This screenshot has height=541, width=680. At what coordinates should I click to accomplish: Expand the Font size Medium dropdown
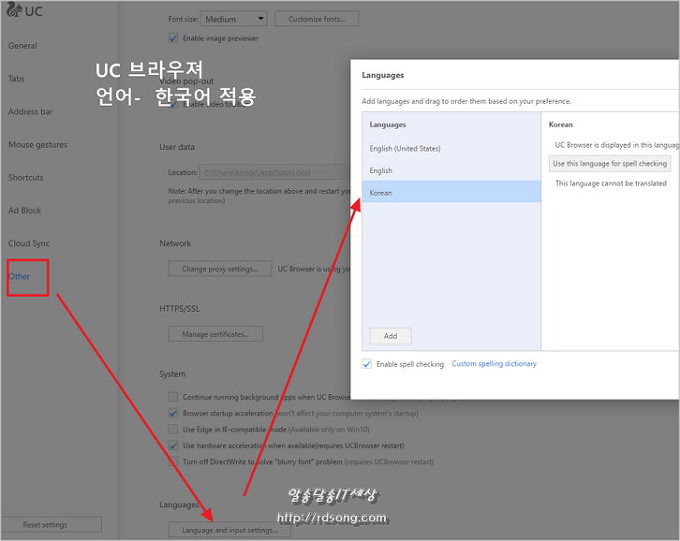click(x=233, y=19)
